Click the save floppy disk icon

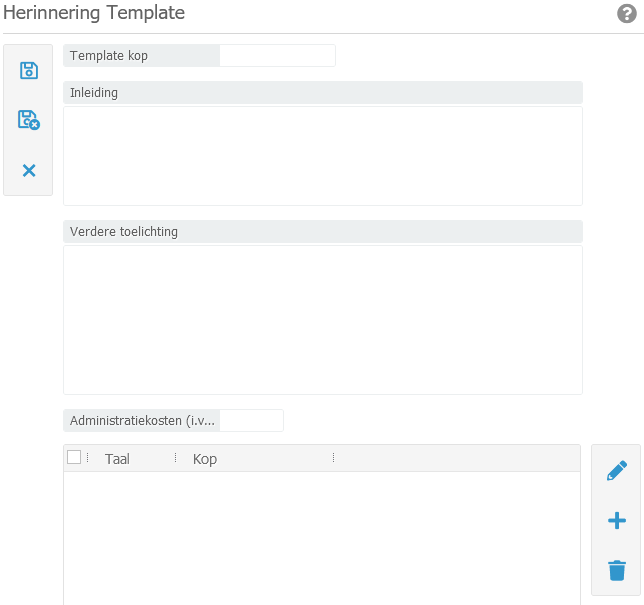[29, 70]
